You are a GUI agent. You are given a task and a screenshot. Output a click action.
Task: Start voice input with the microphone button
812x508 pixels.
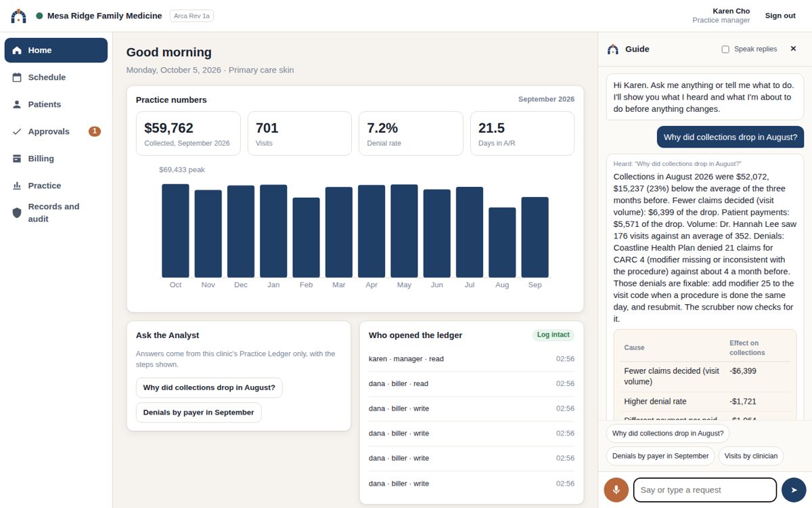point(616,490)
